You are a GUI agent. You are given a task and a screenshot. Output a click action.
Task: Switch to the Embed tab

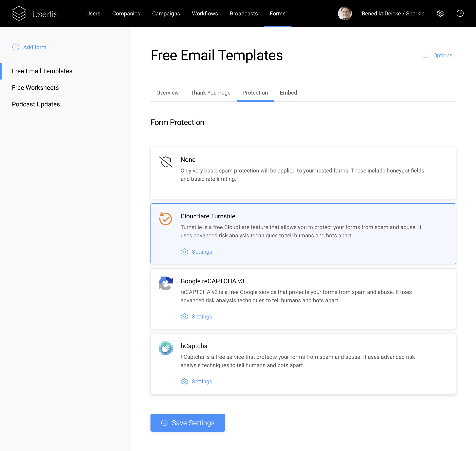click(288, 92)
